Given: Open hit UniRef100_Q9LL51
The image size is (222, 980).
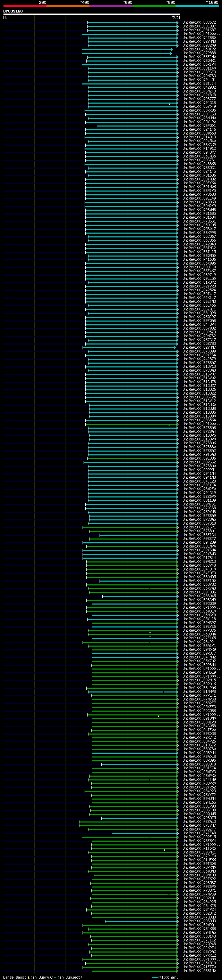Looking at the screenshot, I should 199,80.
